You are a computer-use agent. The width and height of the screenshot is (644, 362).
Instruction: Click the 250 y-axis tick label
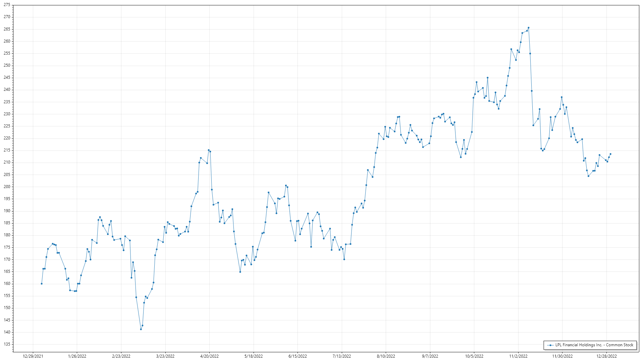[x=7, y=65]
